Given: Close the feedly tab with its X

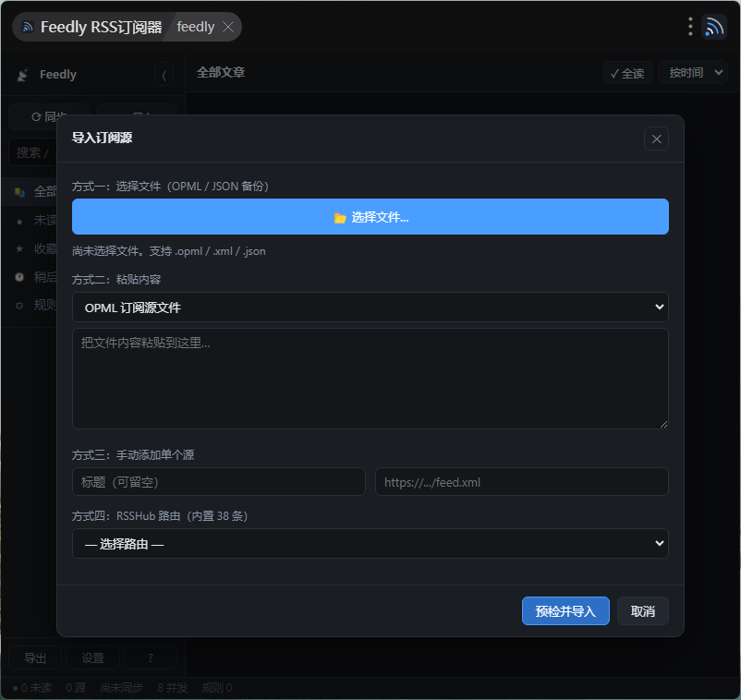Looking at the screenshot, I should [228, 27].
